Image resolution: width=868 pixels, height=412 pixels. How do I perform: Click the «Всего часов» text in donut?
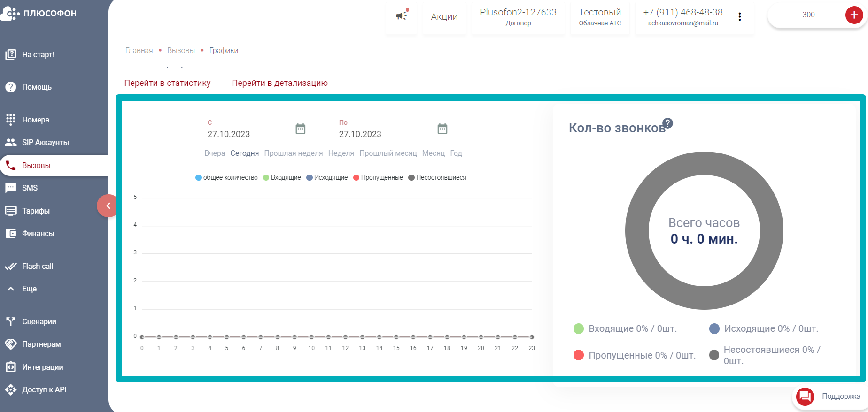(x=704, y=223)
